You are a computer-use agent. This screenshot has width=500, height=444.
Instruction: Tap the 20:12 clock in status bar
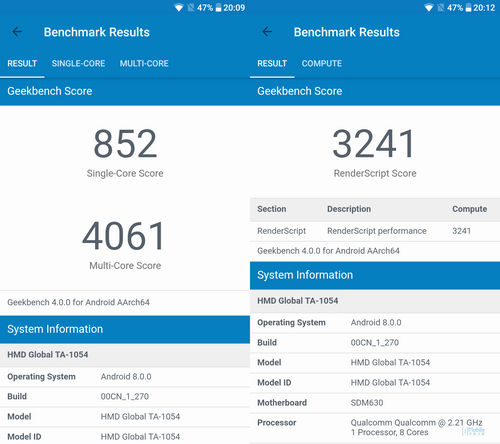(x=484, y=8)
